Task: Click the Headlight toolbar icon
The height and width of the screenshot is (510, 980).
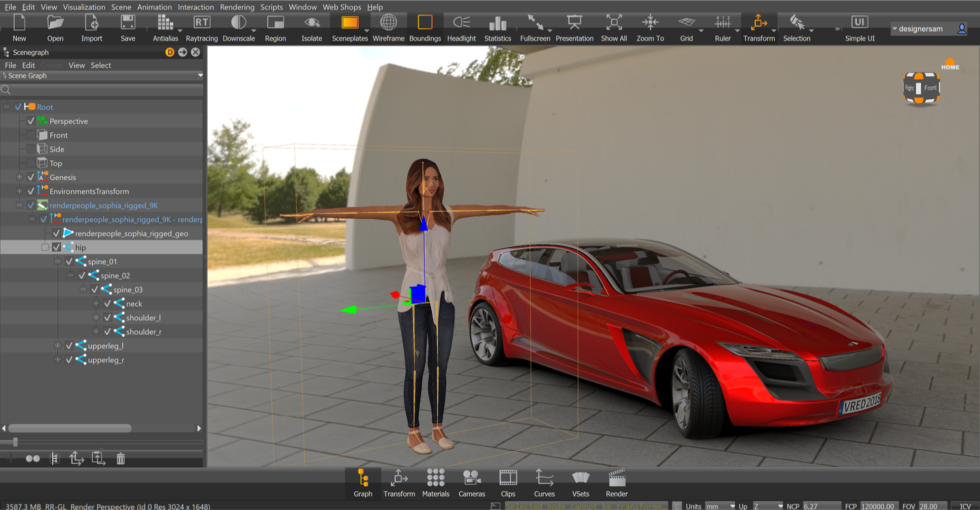Action: pyautogui.click(x=461, y=28)
